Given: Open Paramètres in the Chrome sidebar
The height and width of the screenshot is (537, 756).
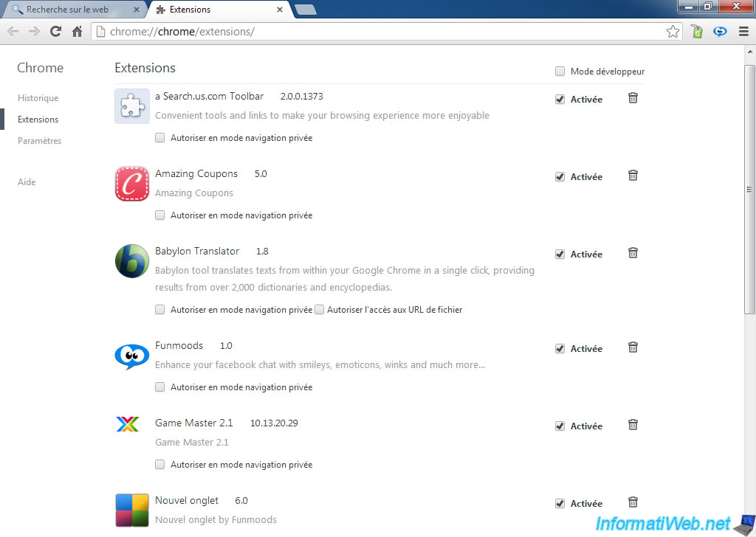Looking at the screenshot, I should click(40, 141).
